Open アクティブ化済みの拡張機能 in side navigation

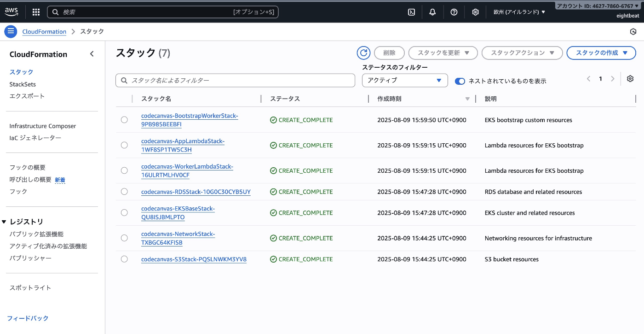pos(48,246)
